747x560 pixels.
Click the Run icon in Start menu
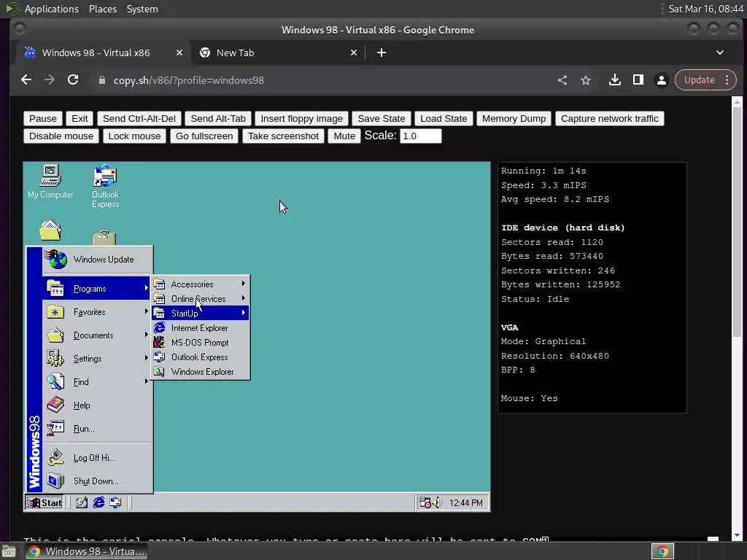[55, 429]
